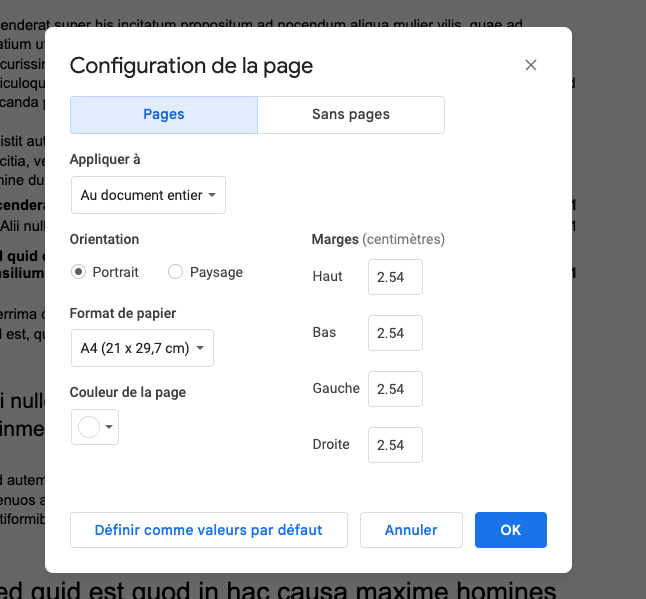Switch to the Pages tab
This screenshot has width=646, height=599.
(164, 115)
